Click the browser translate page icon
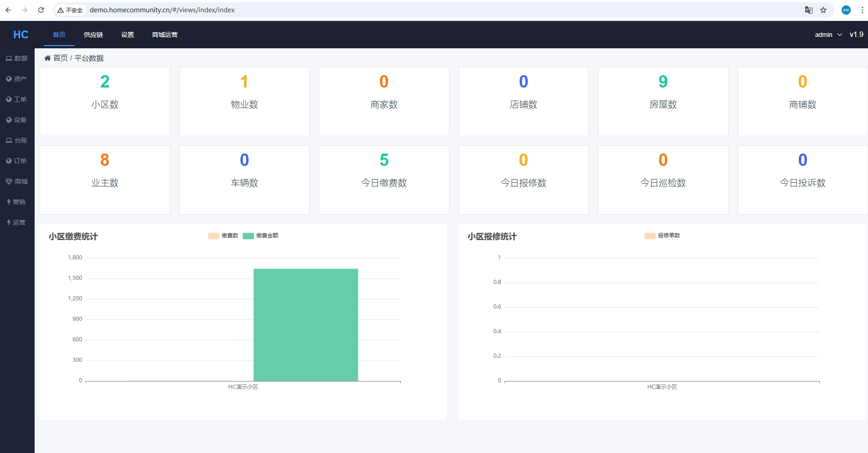 [x=808, y=10]
